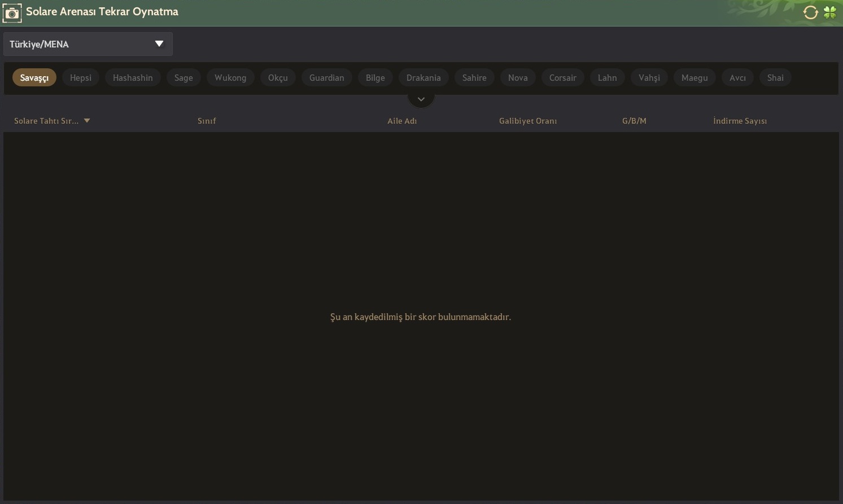Click the Solare Arenası Tekrar Oynatma title
843x504 pixels.
point(102,12)
